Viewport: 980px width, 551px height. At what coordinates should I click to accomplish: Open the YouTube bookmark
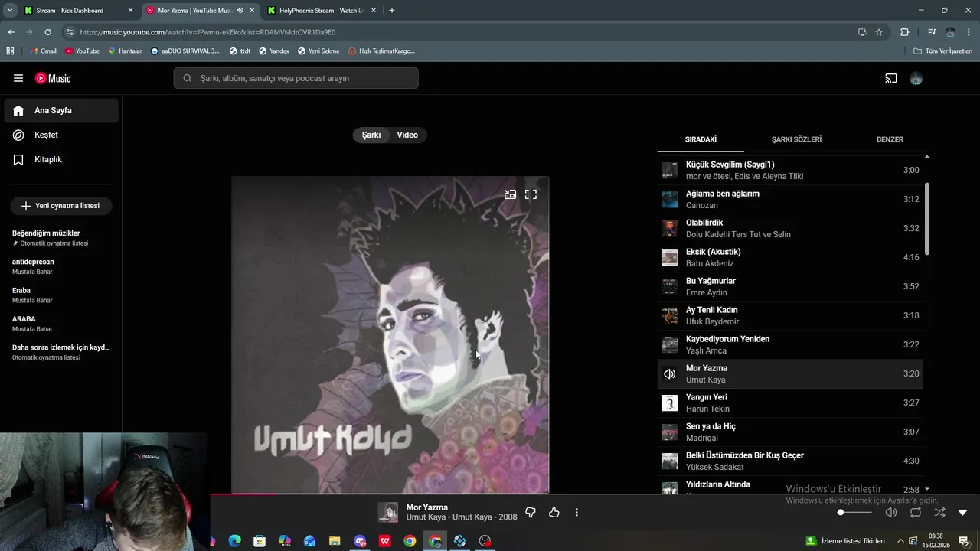tap(83, 51)
